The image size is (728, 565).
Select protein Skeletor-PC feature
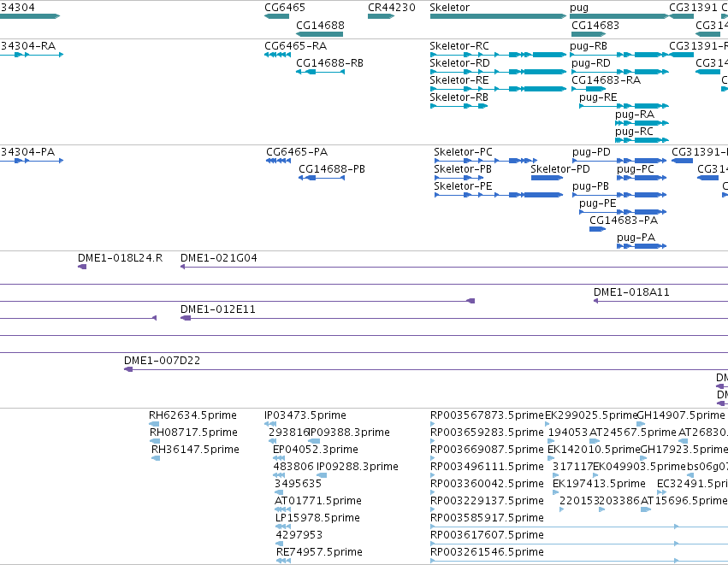(x=486, y=161)
